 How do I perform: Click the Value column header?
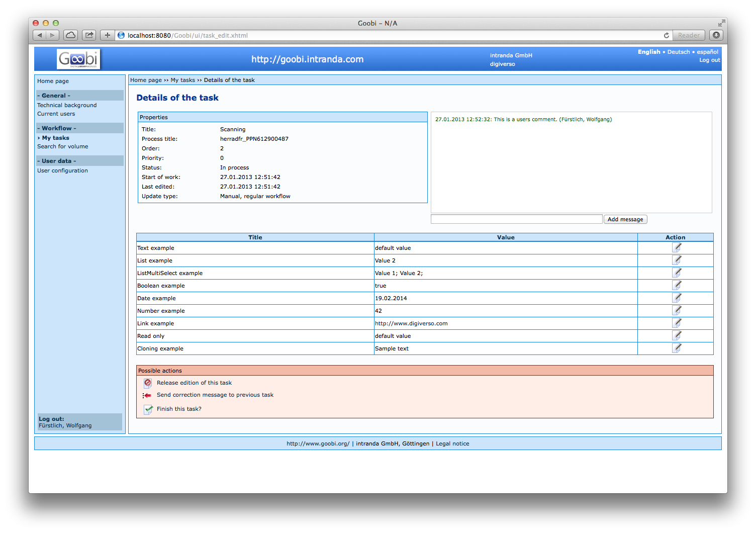click(x=506, y=237)
